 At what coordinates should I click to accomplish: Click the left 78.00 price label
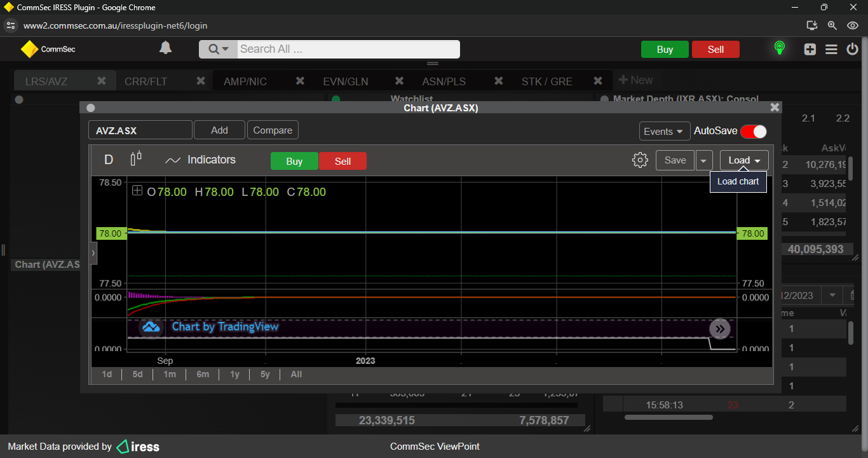110,233
